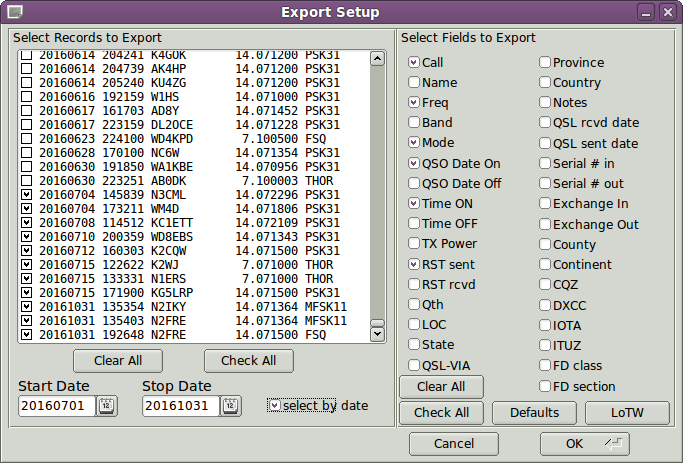
Task: Enable the ITUZ checkbox
Action: [544, 345]
